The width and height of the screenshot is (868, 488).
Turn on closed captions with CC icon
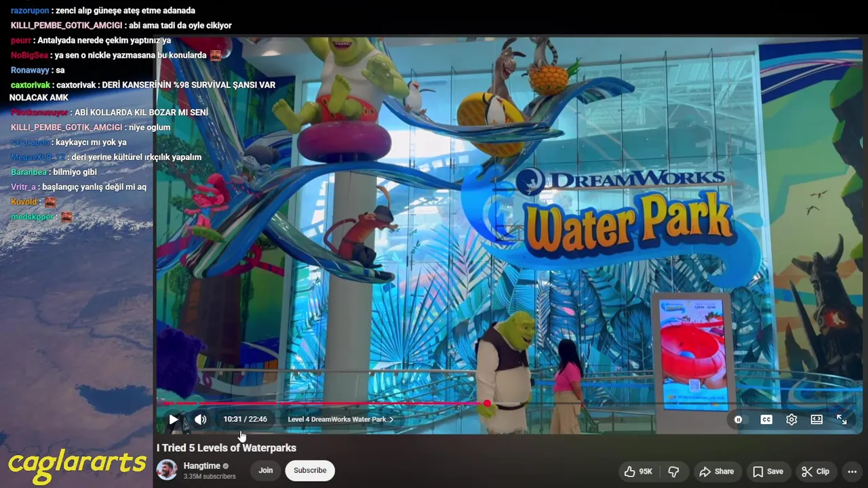tap(766, 420)
